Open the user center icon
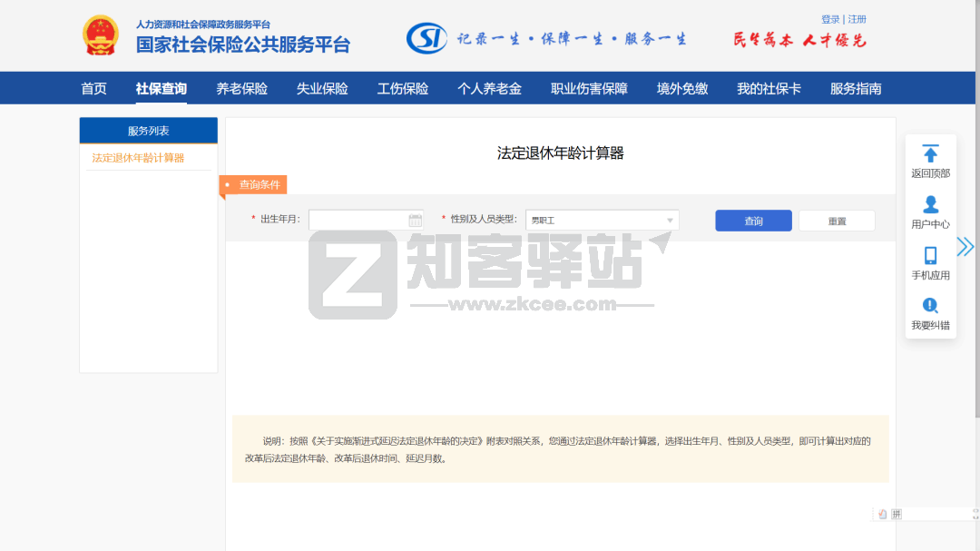The height and width of the screenshot is (551, 980). point(930,204)
